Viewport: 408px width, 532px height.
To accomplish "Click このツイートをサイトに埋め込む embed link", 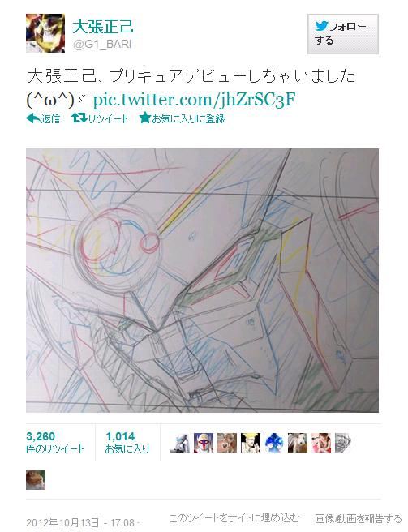I will pos(234,518).
